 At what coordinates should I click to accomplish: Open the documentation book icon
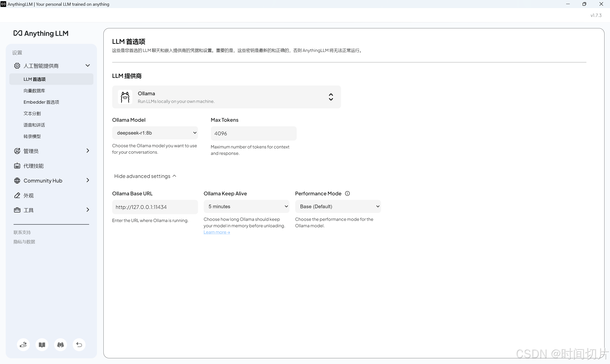pyautogui.click(x=42, y=345)
